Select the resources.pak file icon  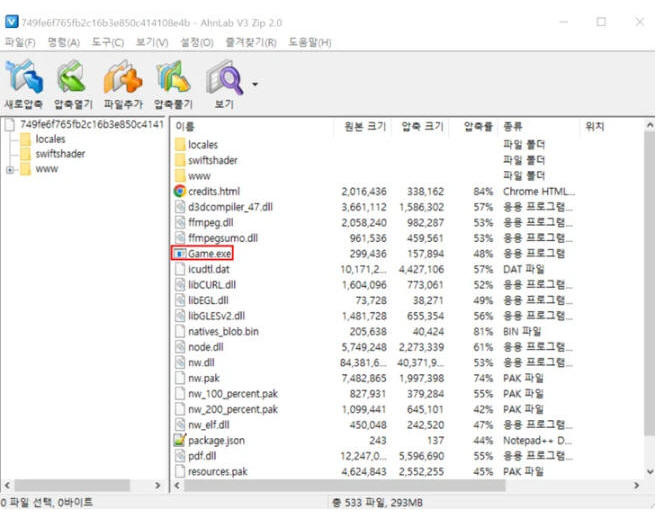[180, 471]
